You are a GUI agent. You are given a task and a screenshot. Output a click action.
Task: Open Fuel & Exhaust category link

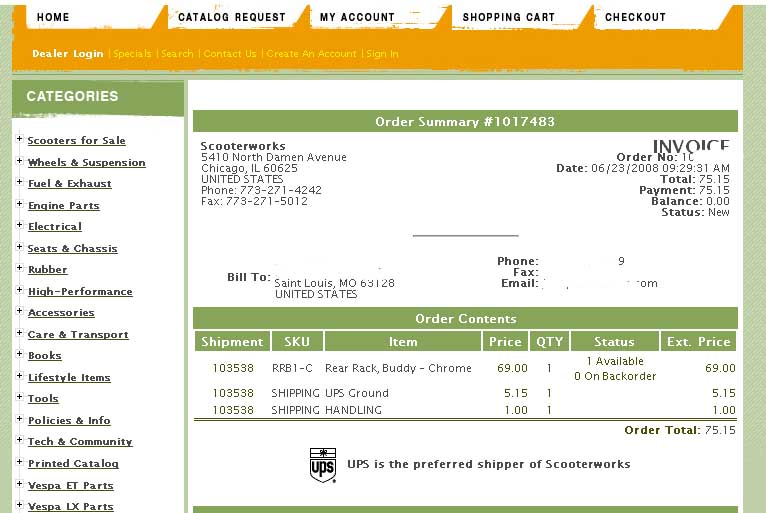click(x=70, y=184)
